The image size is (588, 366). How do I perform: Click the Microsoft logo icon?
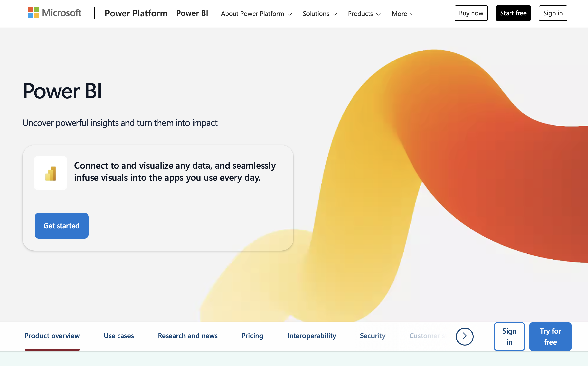click(33, 13)
